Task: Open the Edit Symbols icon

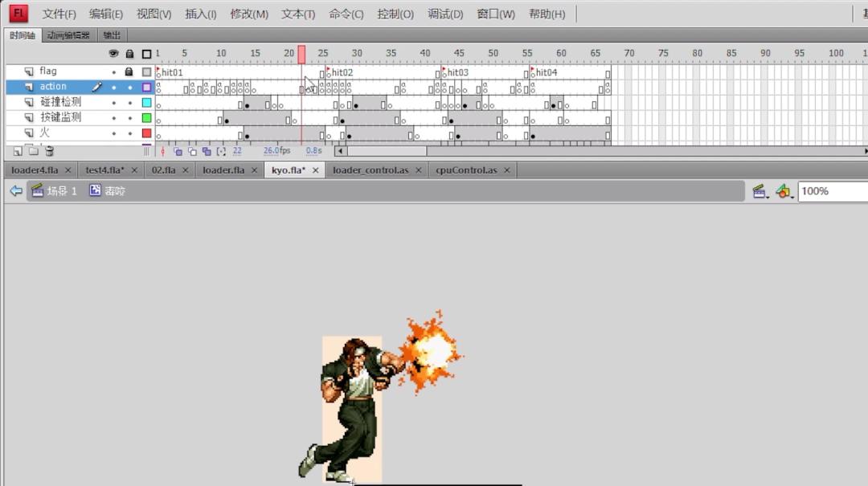Action: (x=781, y=190)
